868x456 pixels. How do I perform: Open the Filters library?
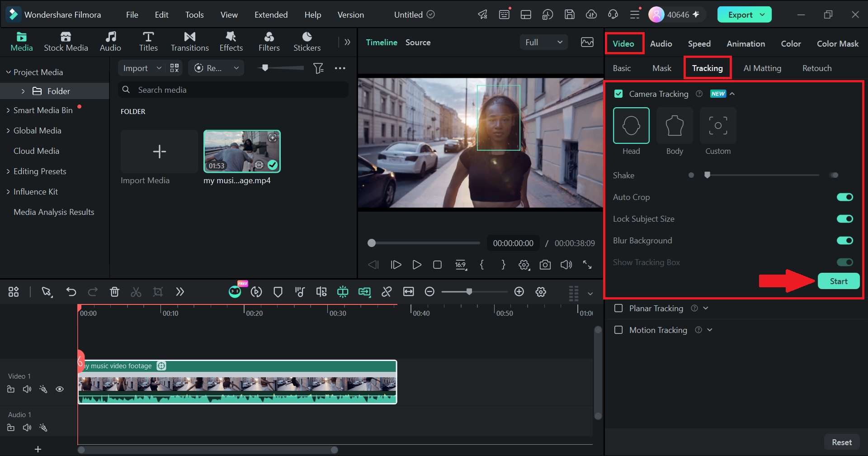click(269, 42)
